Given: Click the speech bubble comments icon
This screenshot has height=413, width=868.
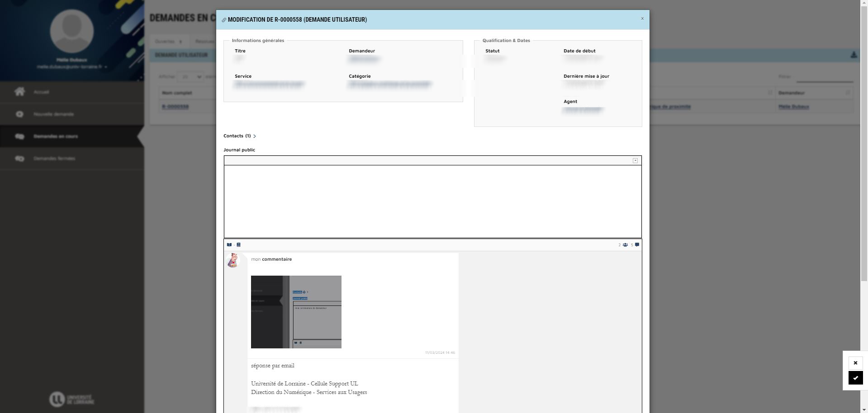Looking at the screenshot, I should pos(637,245).
